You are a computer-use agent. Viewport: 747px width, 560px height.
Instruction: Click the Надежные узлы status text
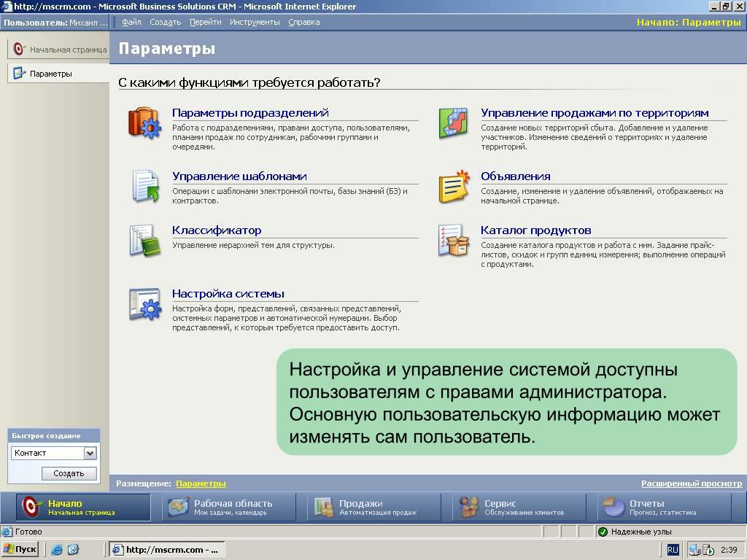click(x=641, y=532)
